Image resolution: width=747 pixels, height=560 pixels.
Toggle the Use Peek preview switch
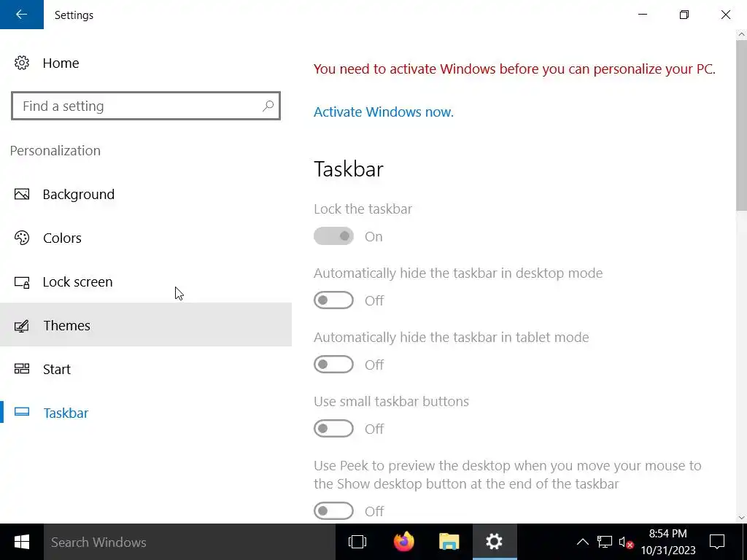point(333,511)
